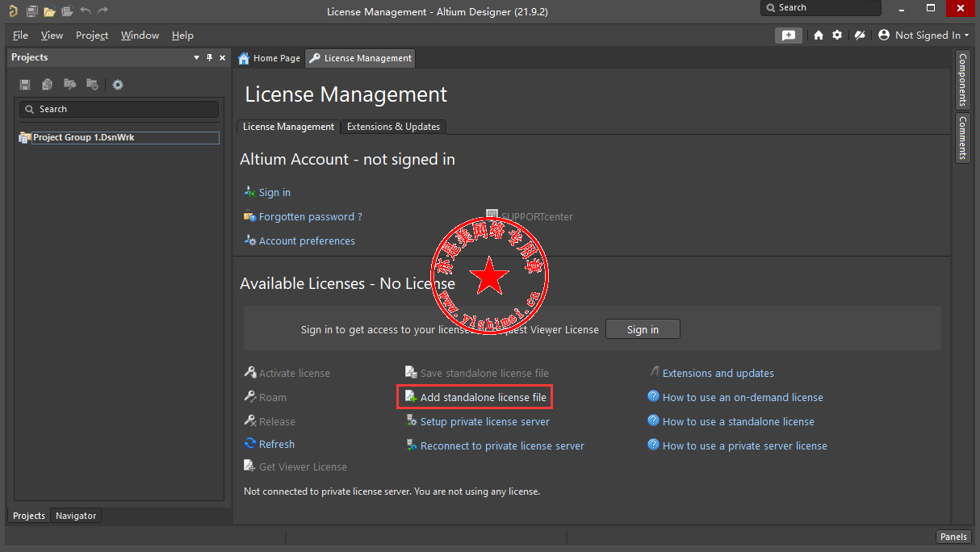Open preferences gear in top-right toolbar
Viewport: 980px width, 552px height.
(837, 36)
